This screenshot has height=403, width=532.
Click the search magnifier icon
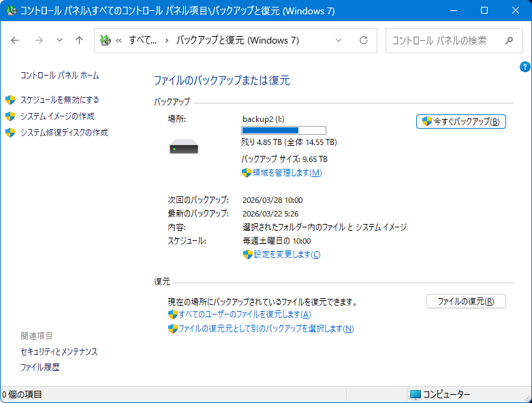(509, 40)
